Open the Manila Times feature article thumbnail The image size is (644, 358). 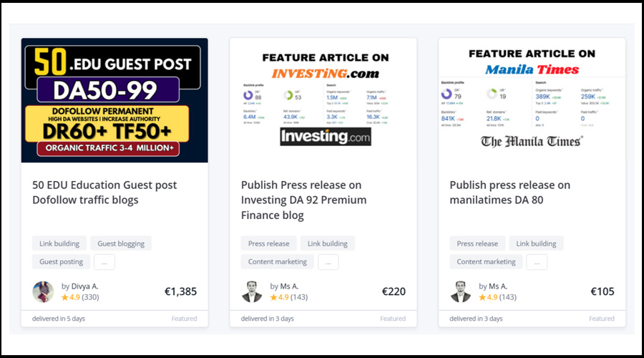pyautogui.click(x=532, y=100)
